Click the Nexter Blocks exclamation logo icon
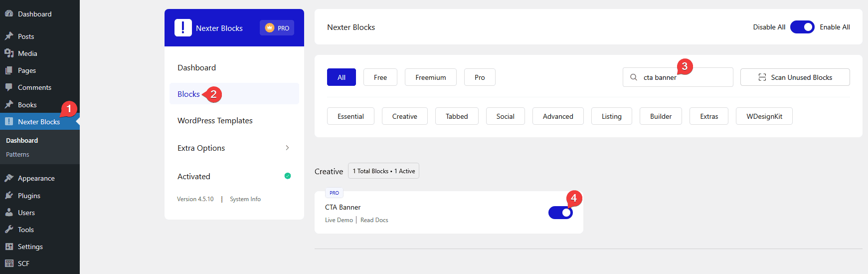The image size is (868, 274). [183, 28]
